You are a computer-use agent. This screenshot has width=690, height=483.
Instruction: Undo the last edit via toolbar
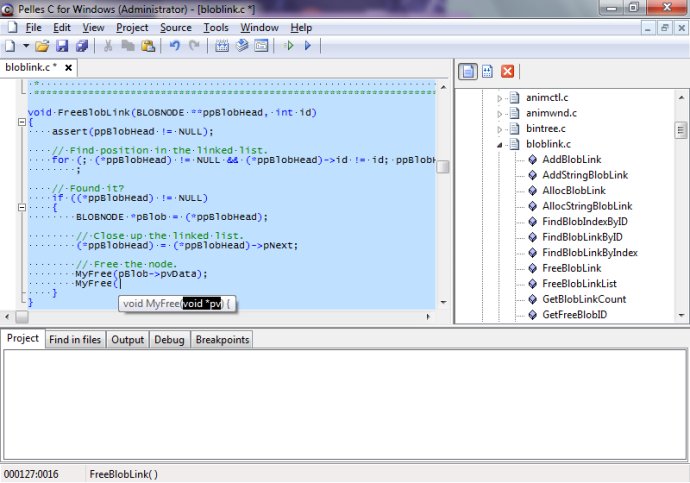pos(174,46)
